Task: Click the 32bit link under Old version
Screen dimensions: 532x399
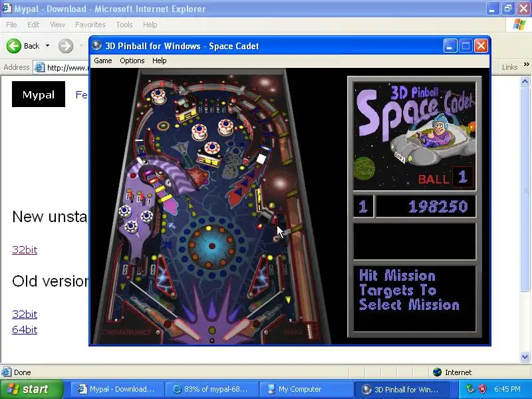Action: 25,314
